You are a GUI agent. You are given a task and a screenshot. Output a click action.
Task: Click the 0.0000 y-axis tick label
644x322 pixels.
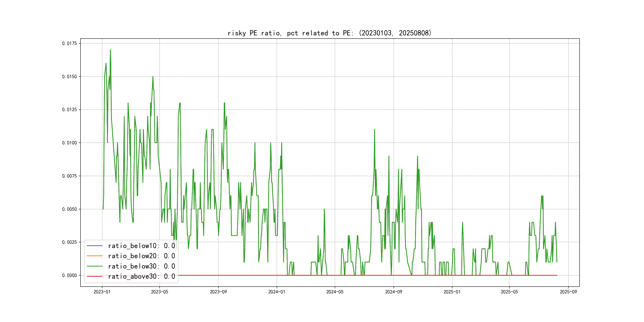(x=70, y=275)
